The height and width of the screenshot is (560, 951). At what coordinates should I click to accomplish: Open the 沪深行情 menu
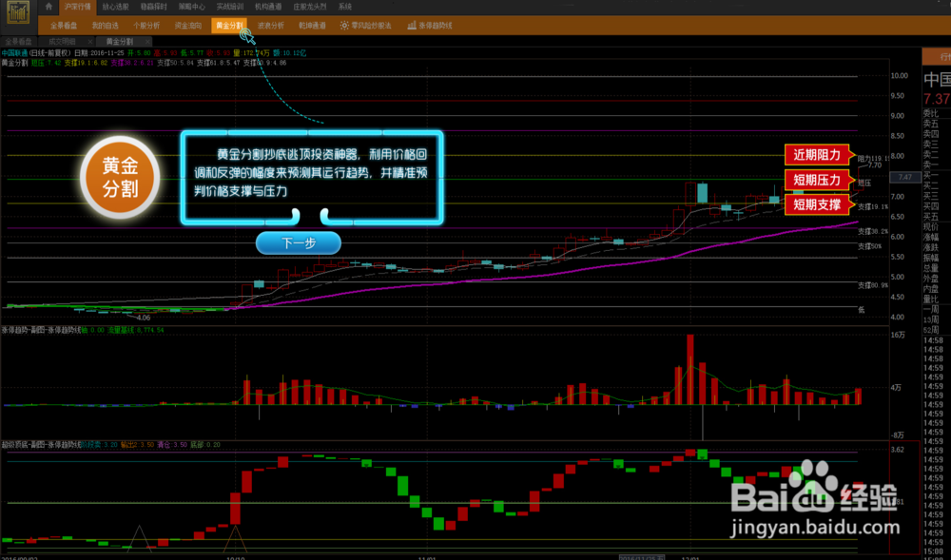[x=78, y=7]
